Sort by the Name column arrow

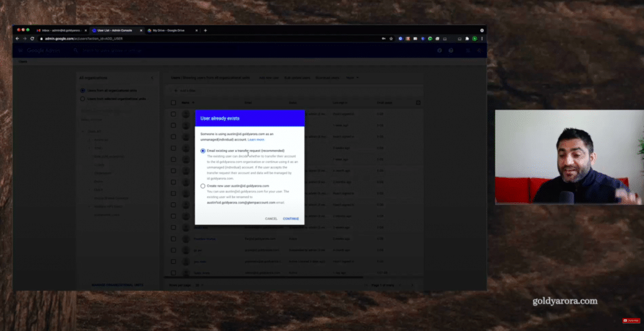(x=193, y=102)
